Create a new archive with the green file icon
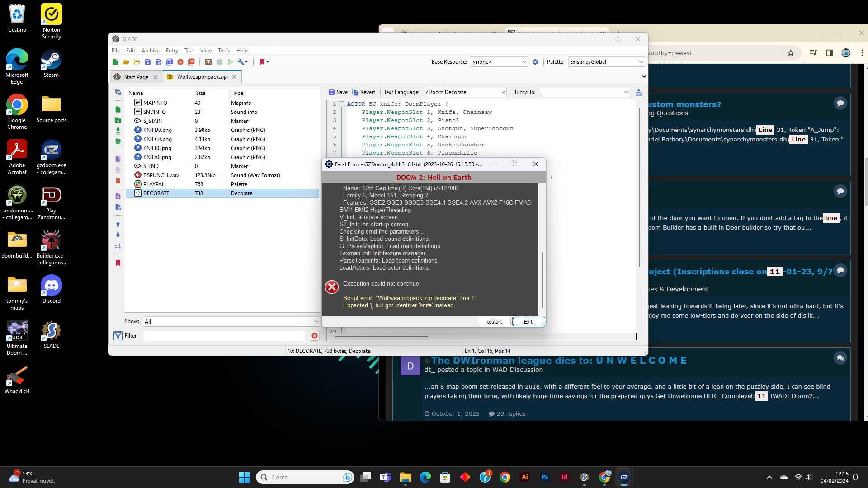 [x=115, y=62]
